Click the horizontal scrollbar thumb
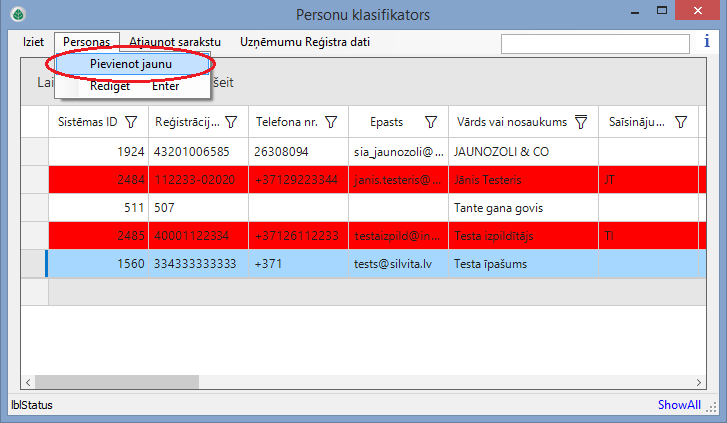This screenshot has width=727, height=423. click(x=117, y=382)
